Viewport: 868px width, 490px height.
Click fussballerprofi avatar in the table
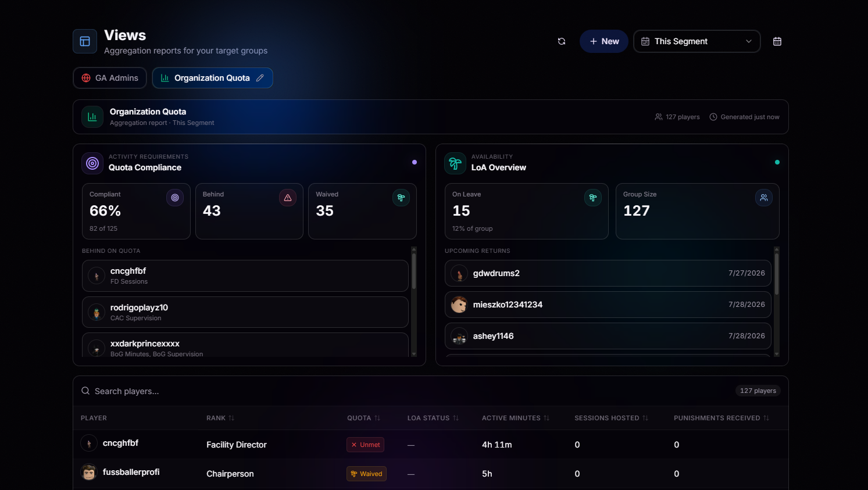[89, 472]
